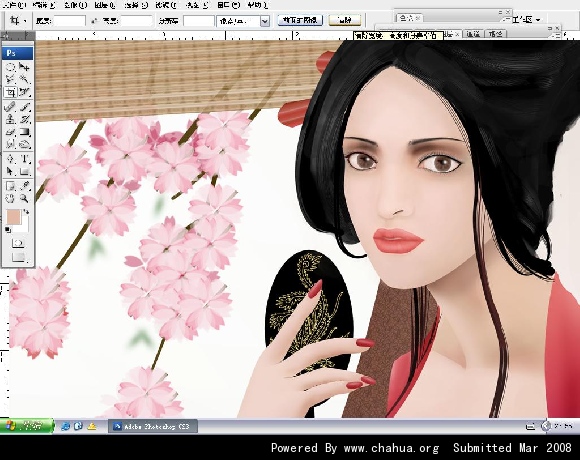The height and width of the screenshot is (460, 580).
Task: Open the Window menu
Action: point(229,5)
